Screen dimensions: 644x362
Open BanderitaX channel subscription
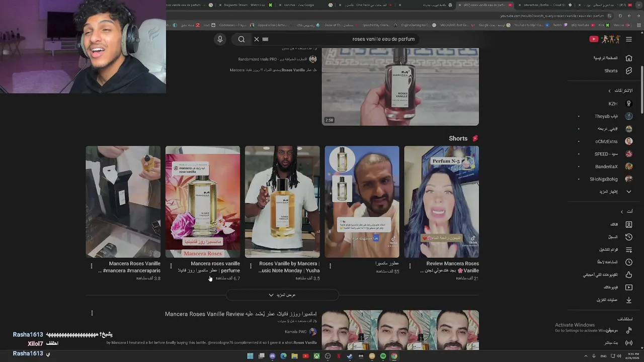pos(613,166)
